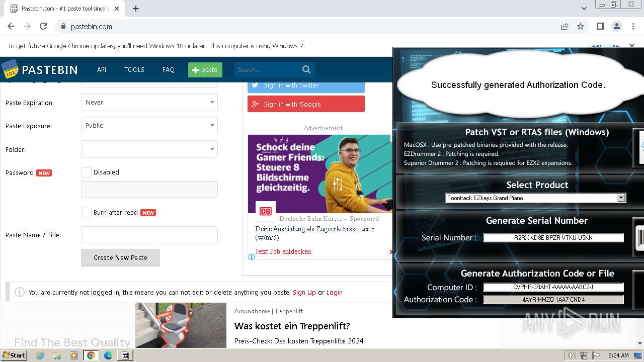Viewport: 644px width, 362px height.
Task: Click the green paste button
Action: 205,70
